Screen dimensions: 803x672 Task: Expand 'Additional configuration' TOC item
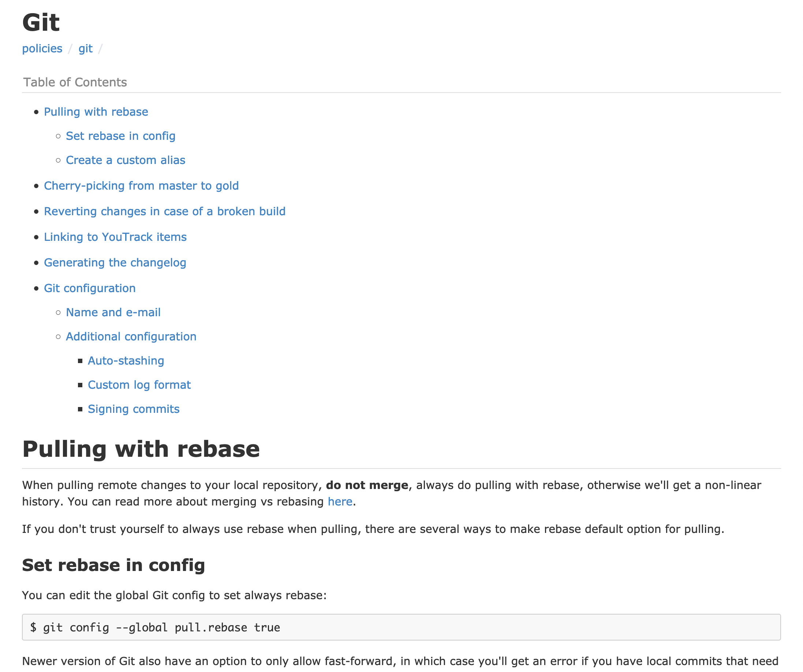pyautogui.click(x=131, y=336)
